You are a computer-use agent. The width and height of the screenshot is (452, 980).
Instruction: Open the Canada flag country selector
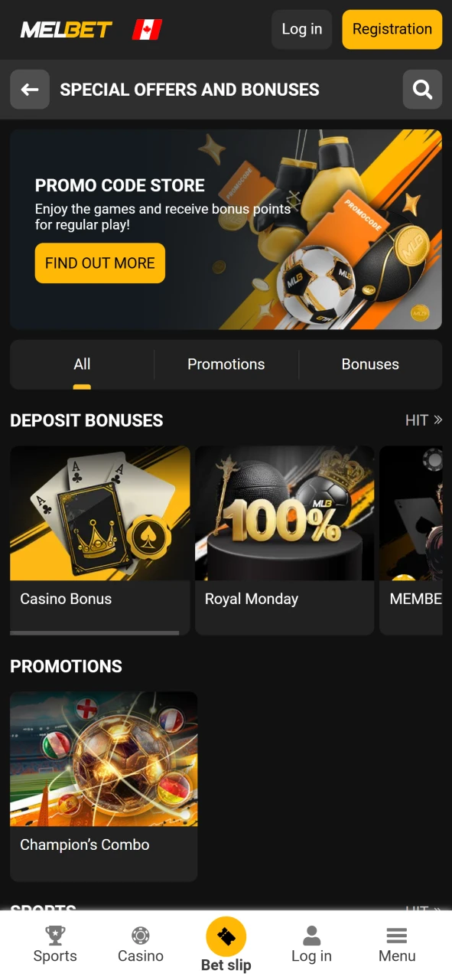(147, 30)
